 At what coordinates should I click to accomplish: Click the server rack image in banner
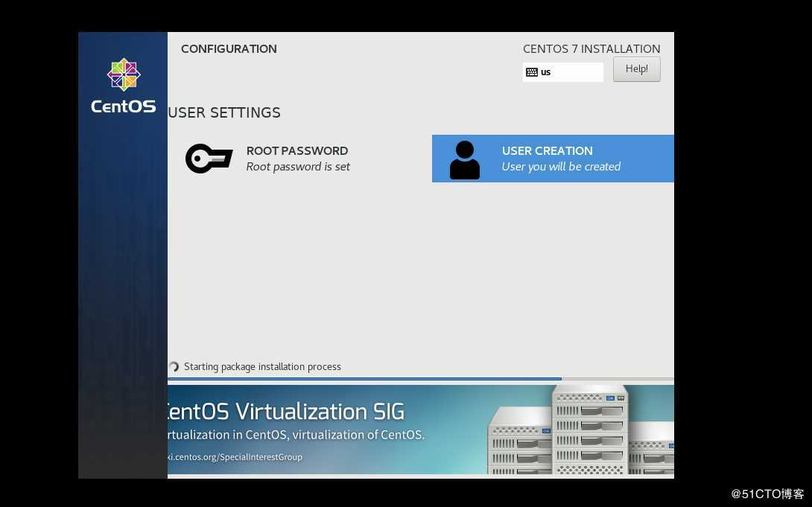coord(580,430)
